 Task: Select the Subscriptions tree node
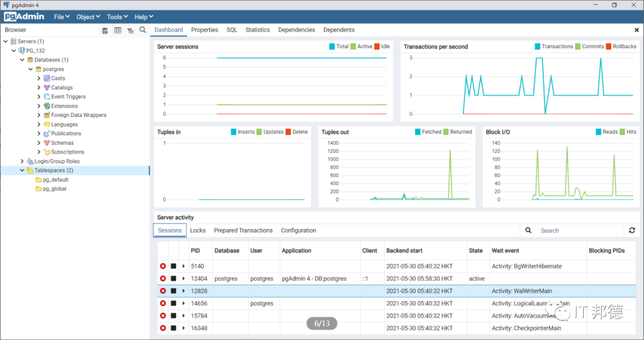click(67, 152)
